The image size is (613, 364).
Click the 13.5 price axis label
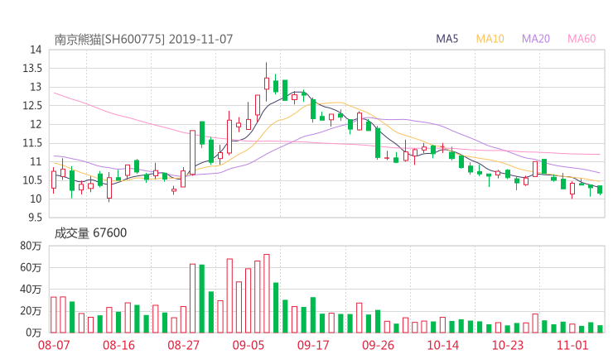(32, 69)
